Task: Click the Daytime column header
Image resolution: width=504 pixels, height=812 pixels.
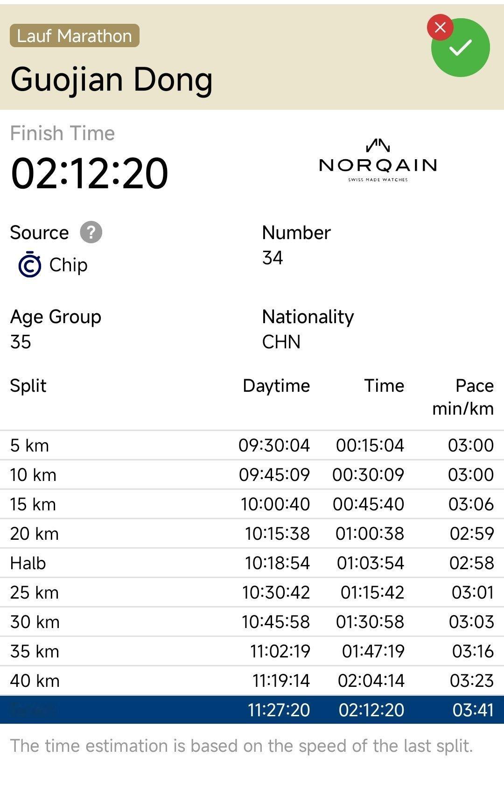Action: tap(276, 386)
